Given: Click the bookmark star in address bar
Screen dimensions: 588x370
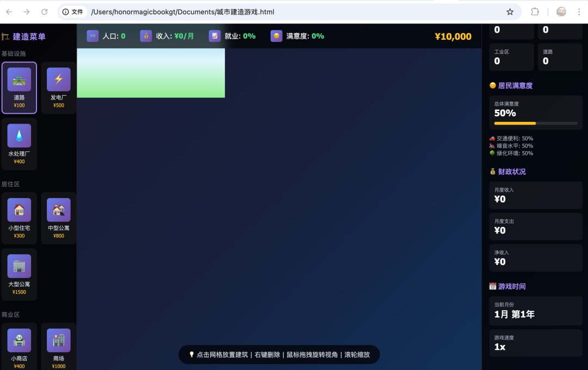Looking at the screenshot, I should [x=510, y=11].
